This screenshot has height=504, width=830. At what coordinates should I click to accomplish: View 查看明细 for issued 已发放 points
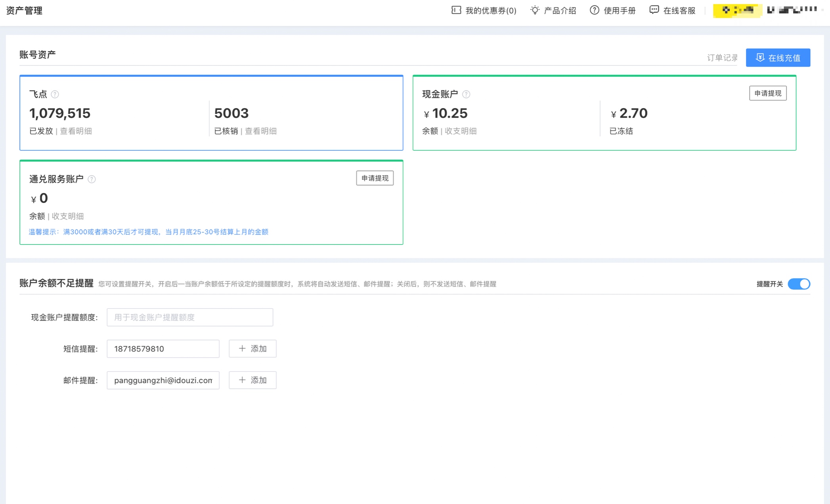pos(76,131)
